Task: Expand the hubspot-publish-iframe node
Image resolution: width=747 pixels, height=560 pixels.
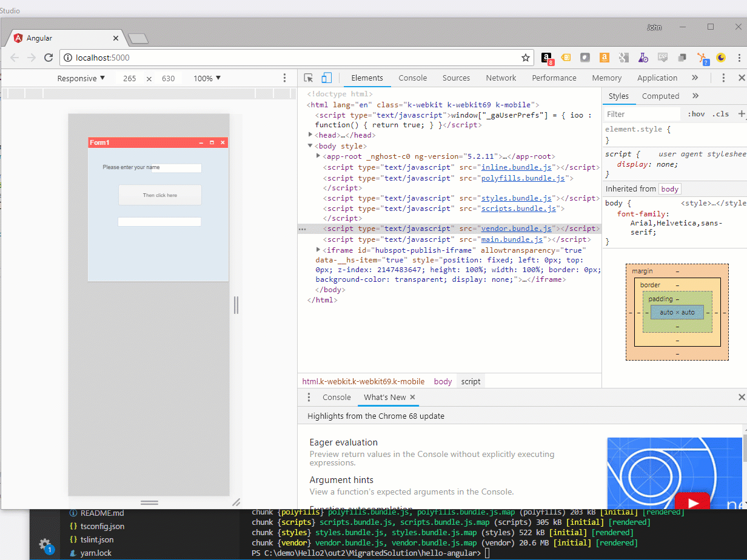Action: (319, 250)
